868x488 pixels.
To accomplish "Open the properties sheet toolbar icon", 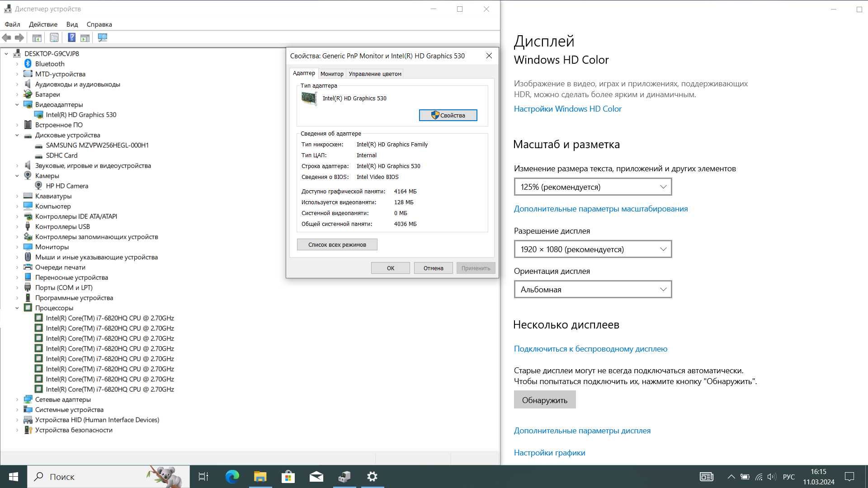I will coord(54,38).
